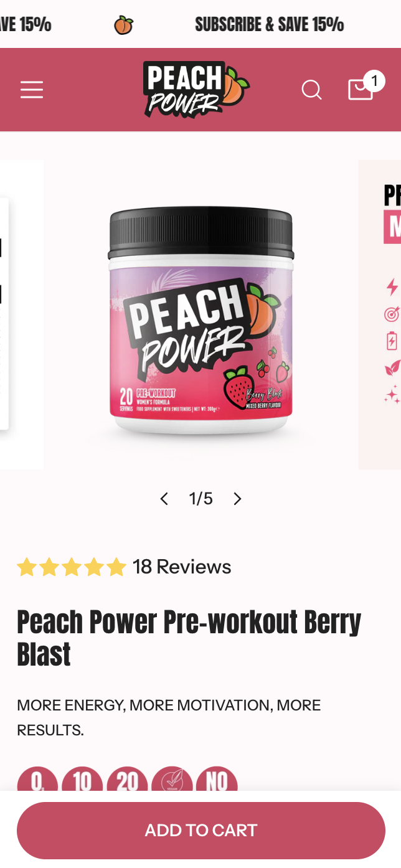Select the main Berry Blast tub image

tap(200, 314)
